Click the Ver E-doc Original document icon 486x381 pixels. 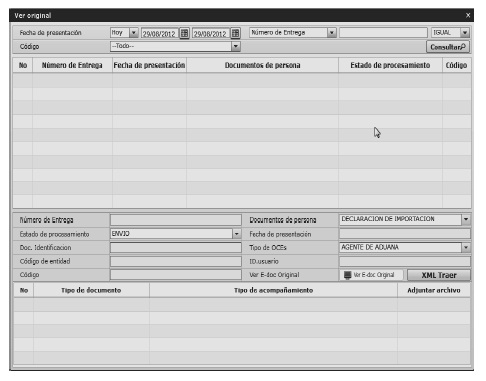click(347, 275)
